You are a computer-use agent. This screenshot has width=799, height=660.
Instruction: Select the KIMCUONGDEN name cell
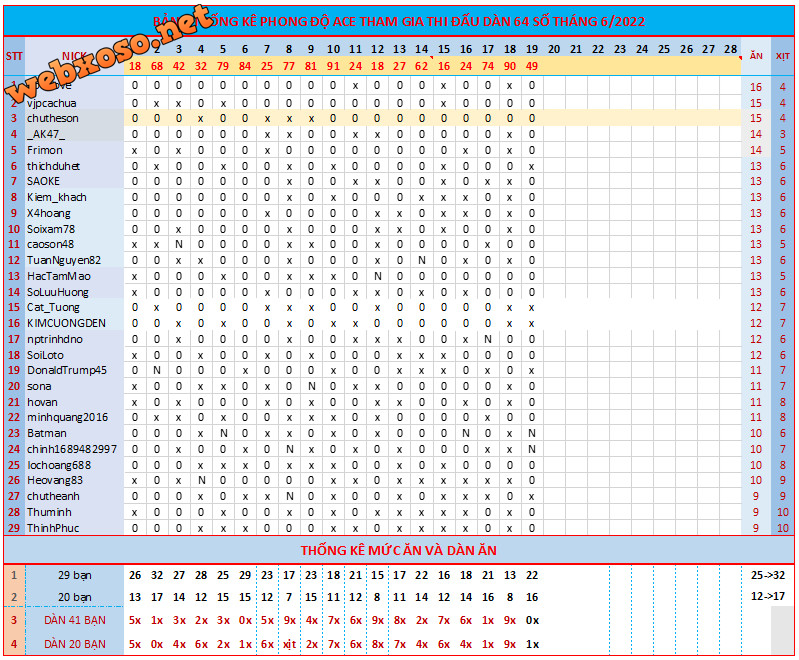tap(66, 323)
